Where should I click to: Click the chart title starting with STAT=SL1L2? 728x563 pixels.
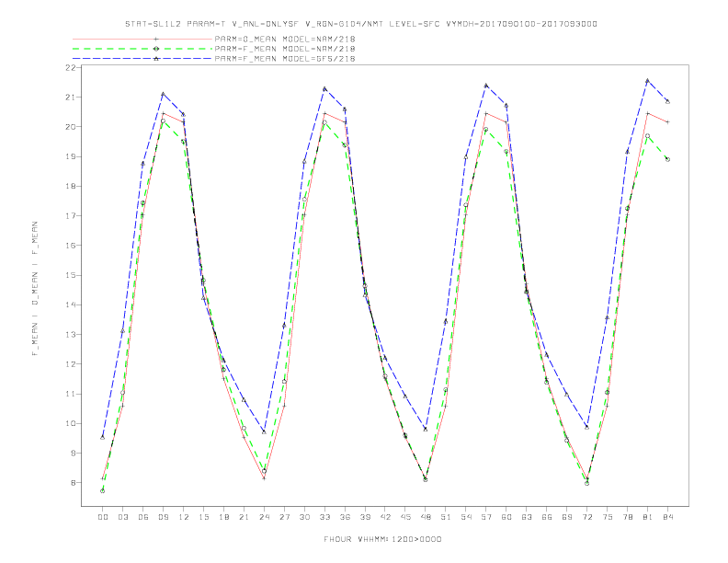[360, 24]
